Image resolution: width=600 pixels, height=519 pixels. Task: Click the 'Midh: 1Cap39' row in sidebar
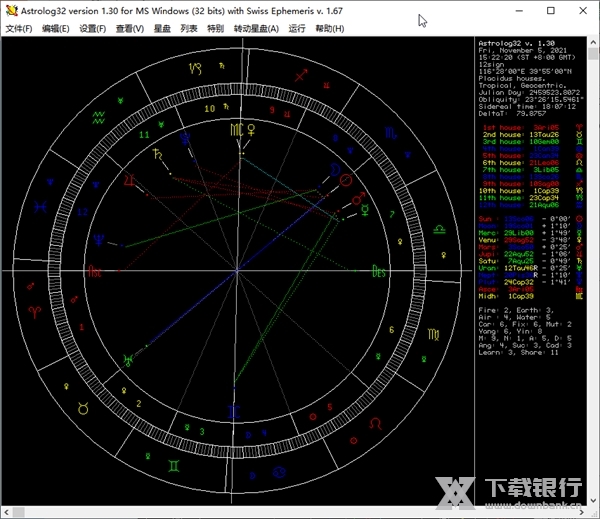click(531, 296)
